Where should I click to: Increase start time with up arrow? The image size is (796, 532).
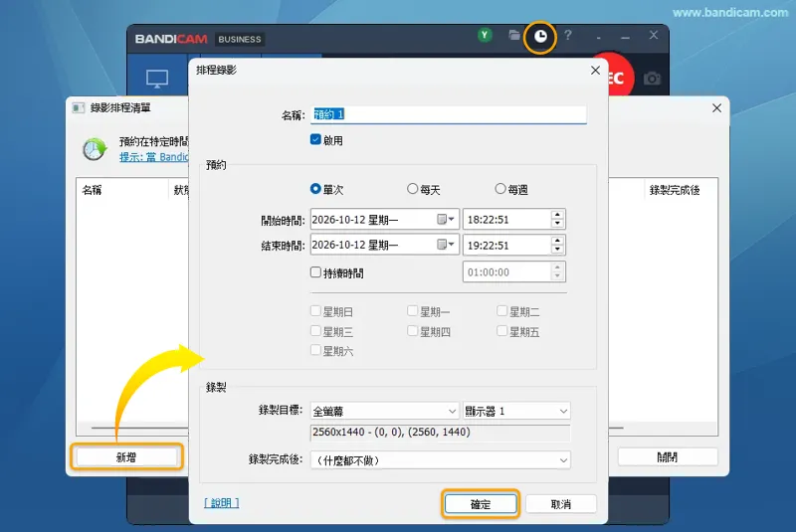557,215
